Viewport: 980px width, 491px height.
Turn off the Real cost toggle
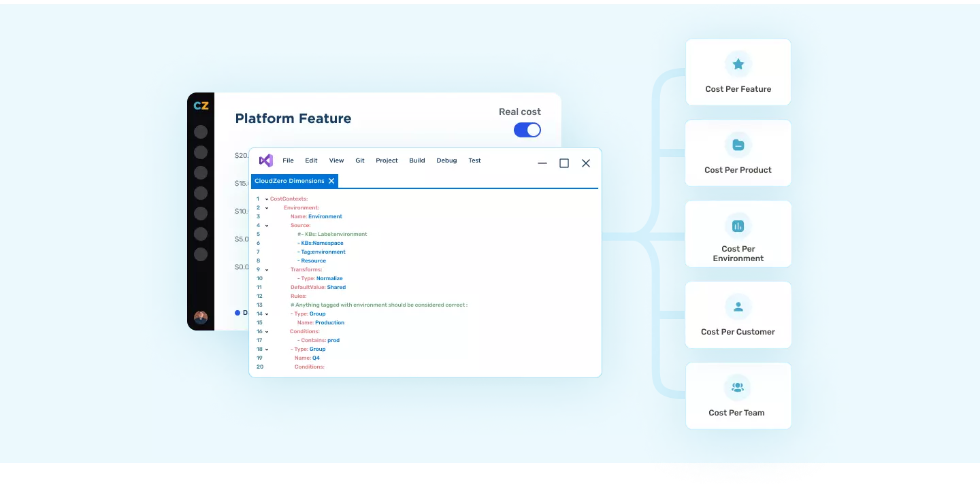point(527,130)
